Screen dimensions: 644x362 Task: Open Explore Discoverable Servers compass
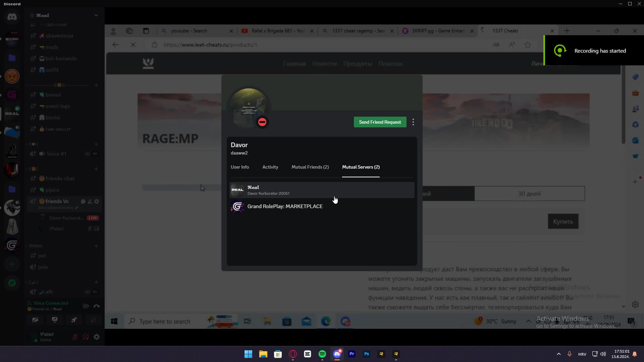click(12, 283)
